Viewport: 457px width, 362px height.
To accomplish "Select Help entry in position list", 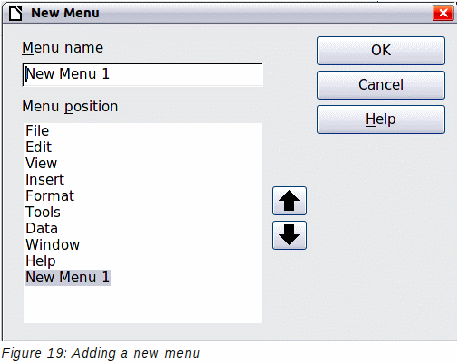I will tap(40, 261).
